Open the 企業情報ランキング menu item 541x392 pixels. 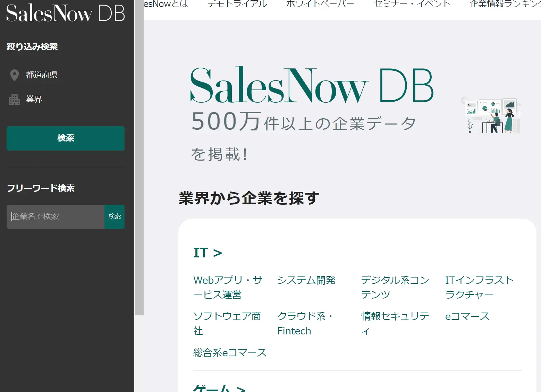click(x=505, y=4)
